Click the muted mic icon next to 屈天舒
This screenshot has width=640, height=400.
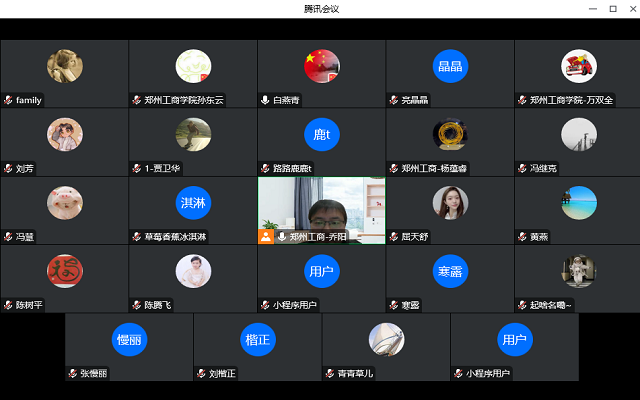click(394, 236)
